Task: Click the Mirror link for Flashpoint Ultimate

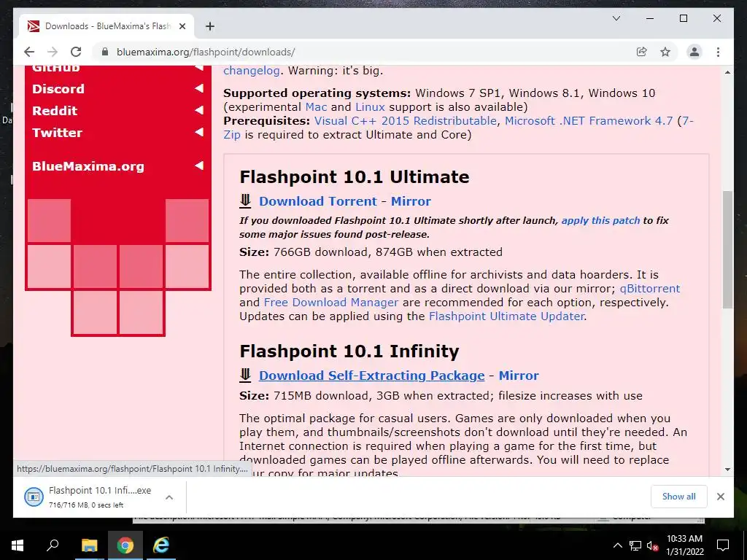Action: (411, 201)
